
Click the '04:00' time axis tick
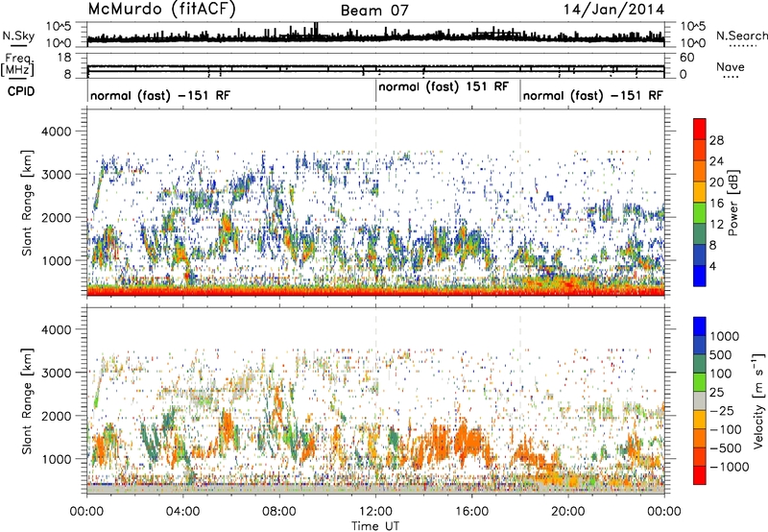point(182,512)
